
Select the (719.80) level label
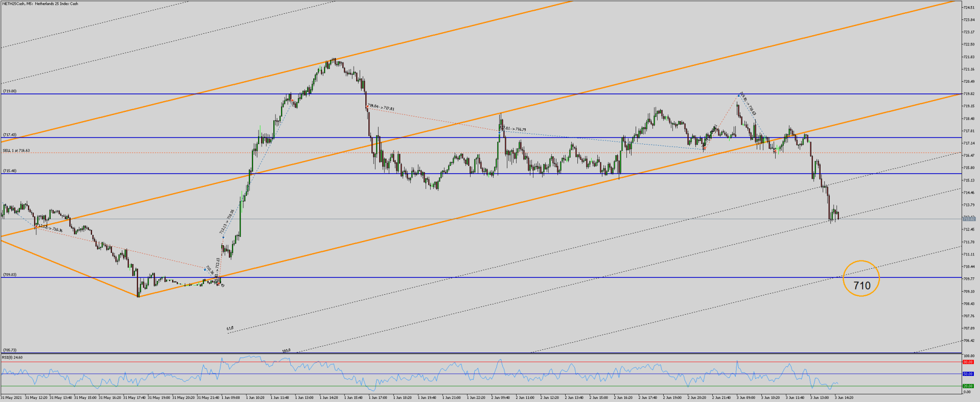pyautogui.click(x=10, y=91)
